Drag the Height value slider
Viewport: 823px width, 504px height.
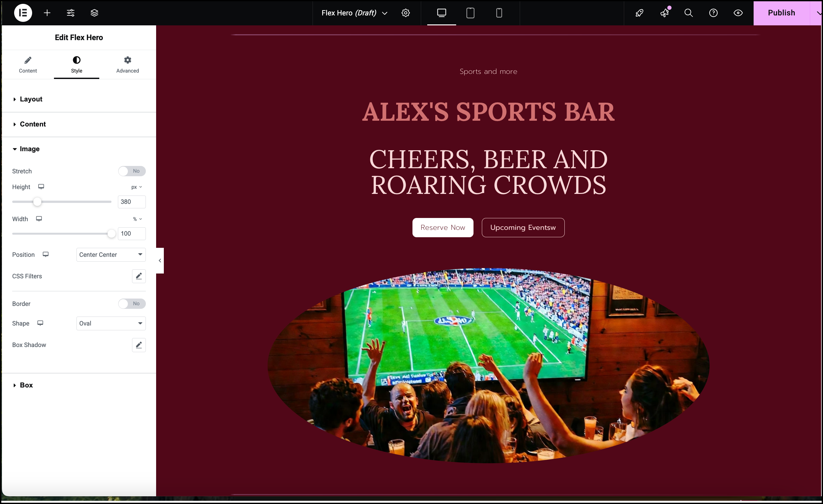pos(37,201)
